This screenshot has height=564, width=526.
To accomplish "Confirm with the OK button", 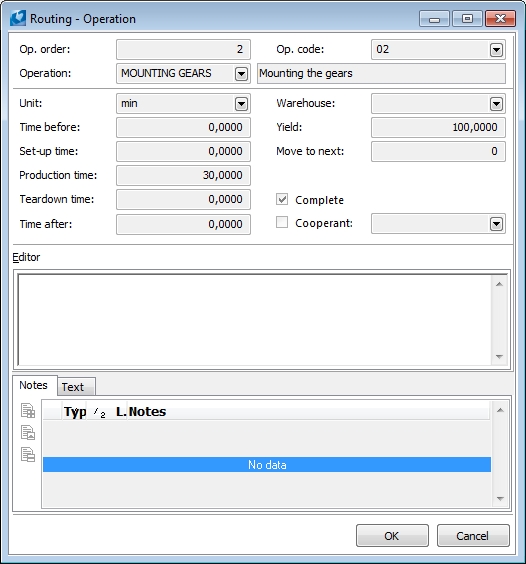I will [392, 536].
